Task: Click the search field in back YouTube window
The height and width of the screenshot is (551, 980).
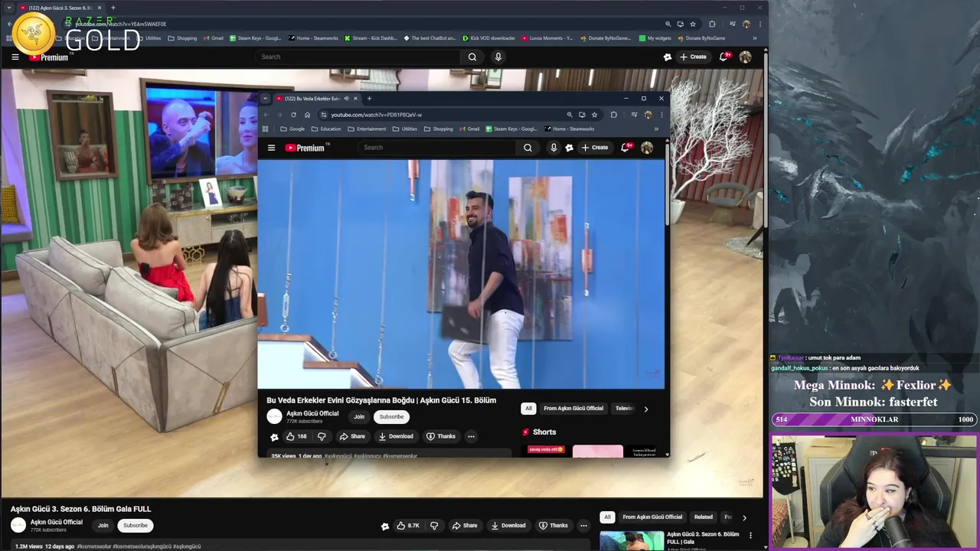Action: (x=357, y=57)
